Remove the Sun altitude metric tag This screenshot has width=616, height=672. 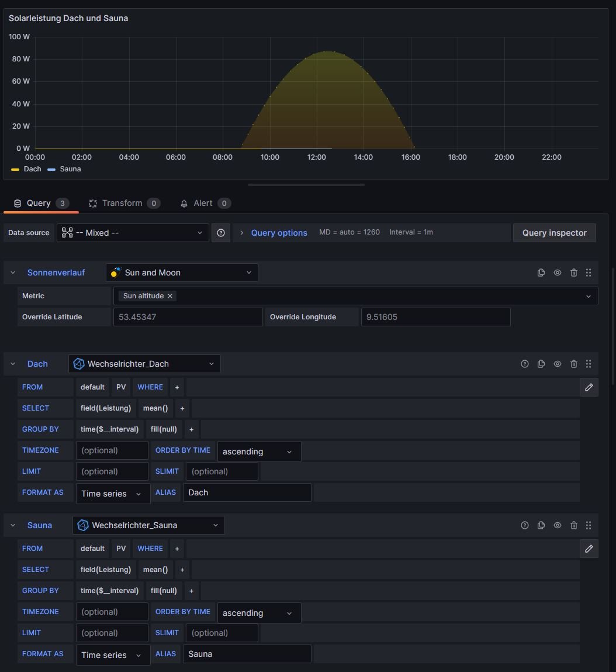click(170, 296)
